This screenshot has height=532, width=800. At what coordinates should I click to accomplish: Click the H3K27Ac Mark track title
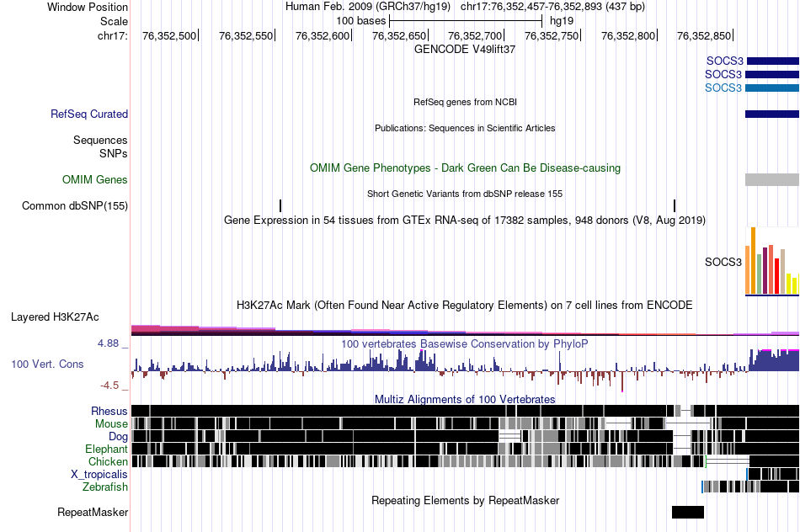(x=465, y=305)
